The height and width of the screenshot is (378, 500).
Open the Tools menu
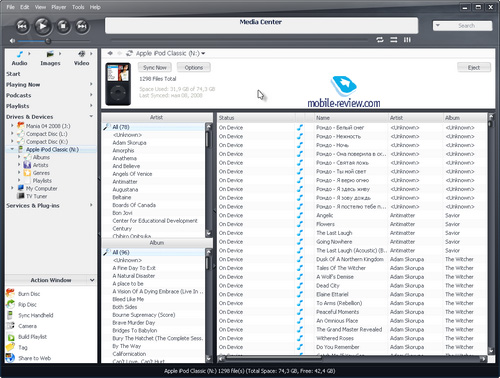(78, 7)
